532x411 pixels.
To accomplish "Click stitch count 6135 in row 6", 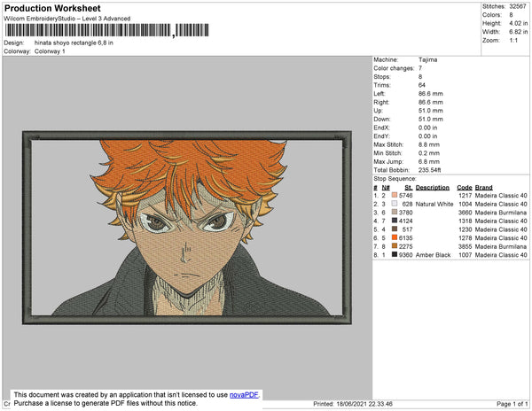I will (x=406, y=238).
